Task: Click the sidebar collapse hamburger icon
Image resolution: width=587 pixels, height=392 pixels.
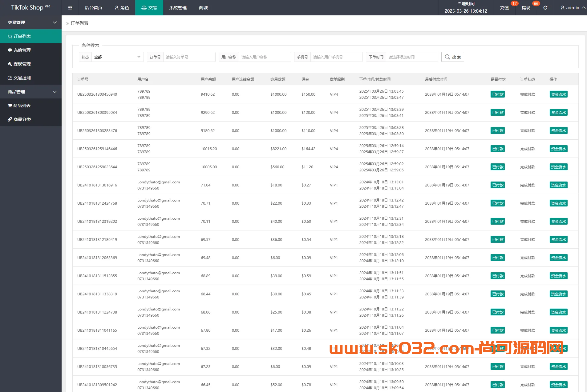Action: (x=70, y=8)
